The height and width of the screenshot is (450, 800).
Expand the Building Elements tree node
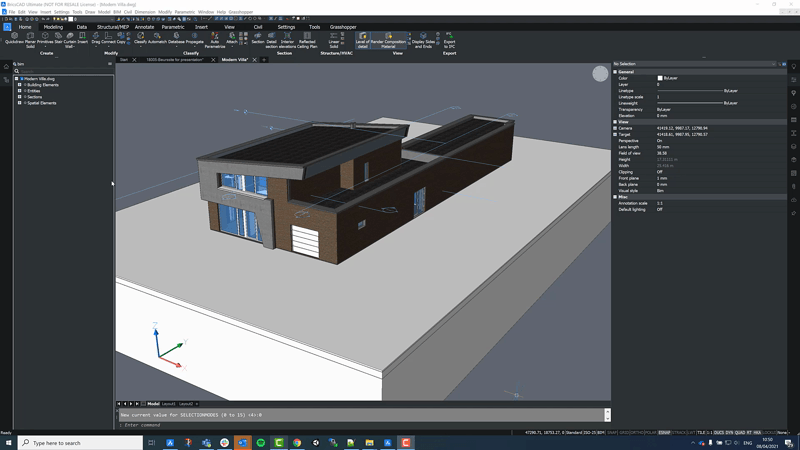[20, 85]
